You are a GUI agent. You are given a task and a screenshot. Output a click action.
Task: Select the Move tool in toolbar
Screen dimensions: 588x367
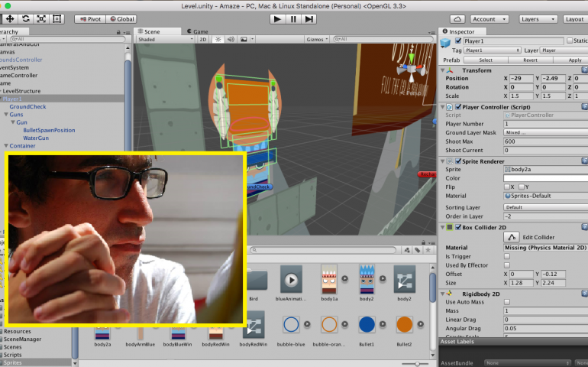point(10,19)
